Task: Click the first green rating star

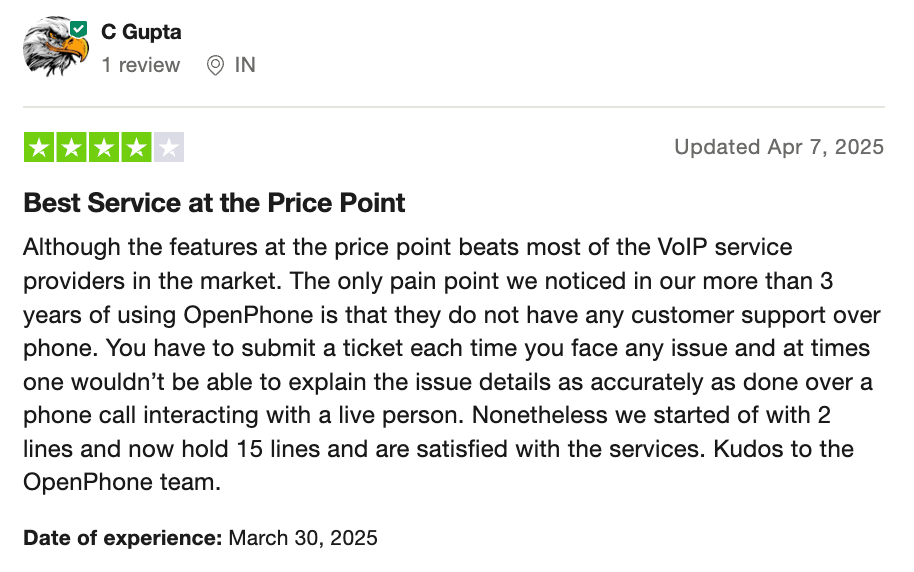Action: pos(40,148)
